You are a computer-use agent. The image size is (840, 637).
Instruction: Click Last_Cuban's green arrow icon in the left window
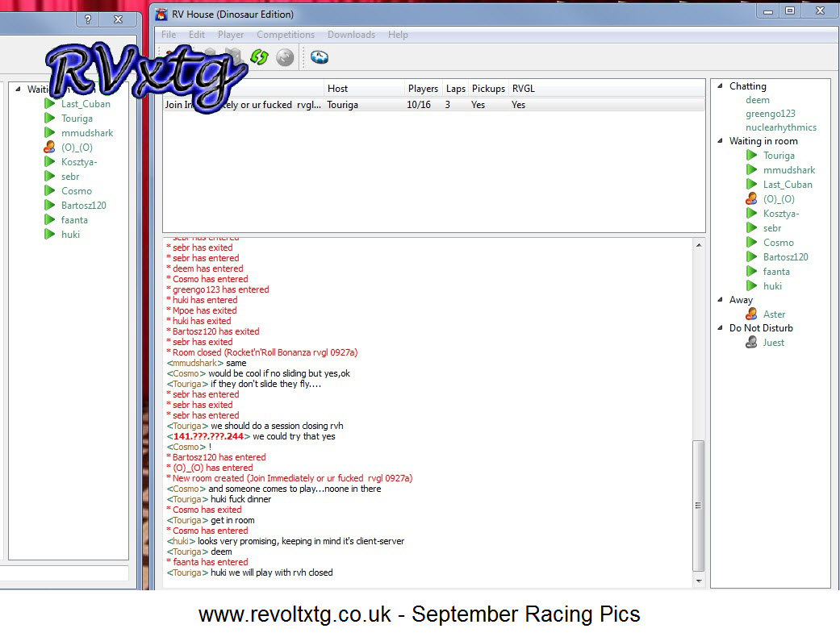(x=50, y=103)
